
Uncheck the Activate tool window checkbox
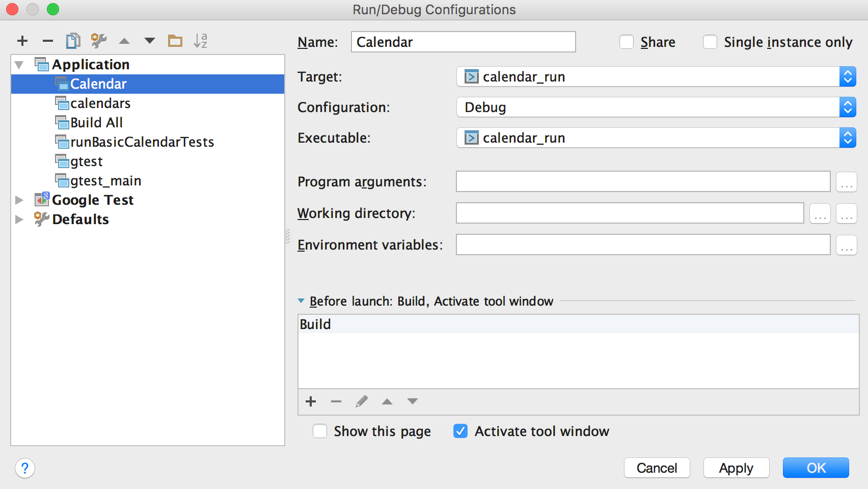(460, 431)
